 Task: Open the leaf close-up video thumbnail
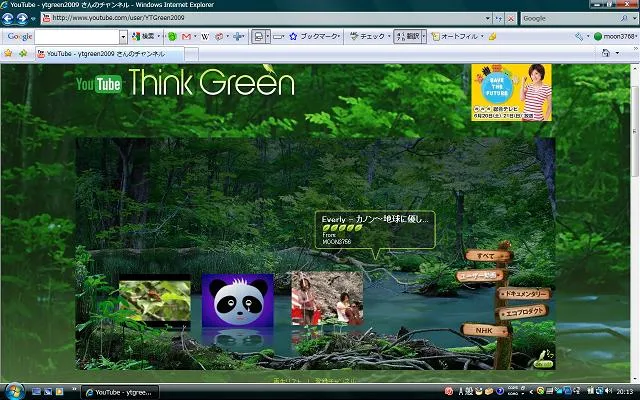[x=155, y=301]
